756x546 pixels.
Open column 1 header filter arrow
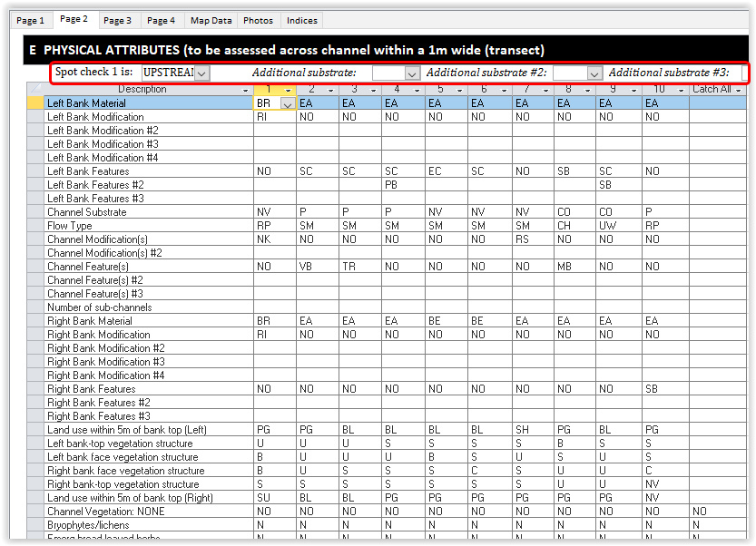click(289, 90)
